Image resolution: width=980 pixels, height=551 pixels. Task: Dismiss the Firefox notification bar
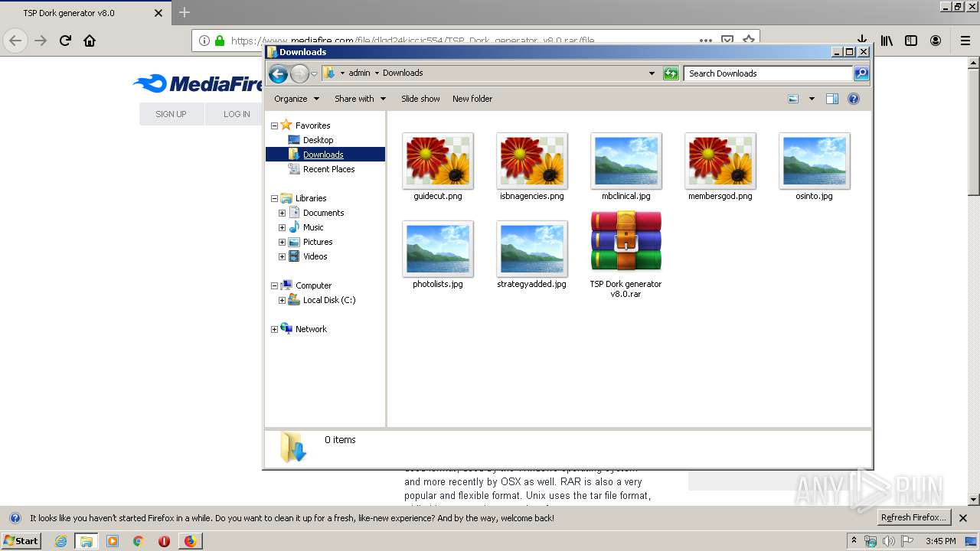pos(963,518)
